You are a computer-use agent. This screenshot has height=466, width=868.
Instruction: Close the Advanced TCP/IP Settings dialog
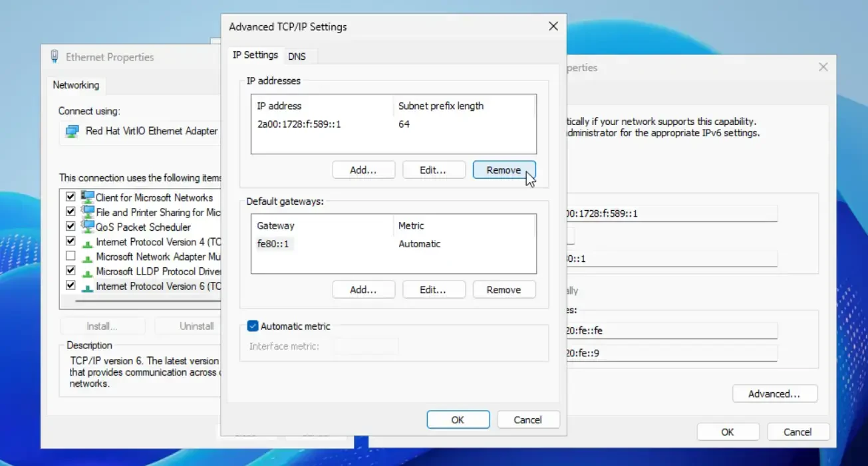pos(553,27)
